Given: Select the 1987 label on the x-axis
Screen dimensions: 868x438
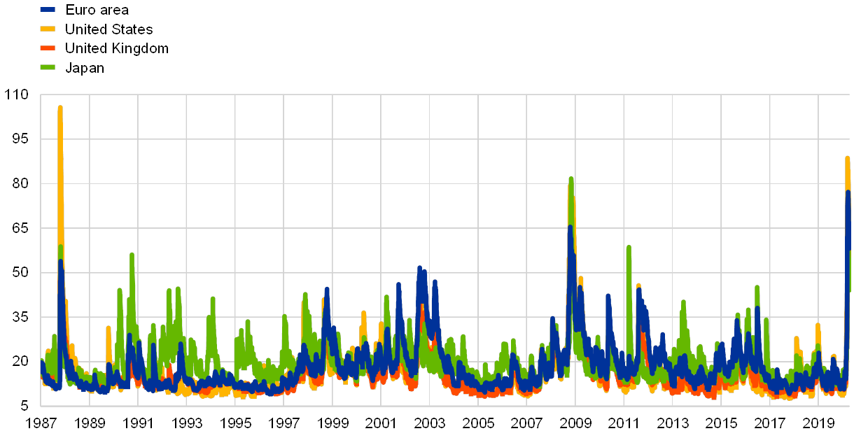Looking at the screenshot, I should click(x=40, y=423).
